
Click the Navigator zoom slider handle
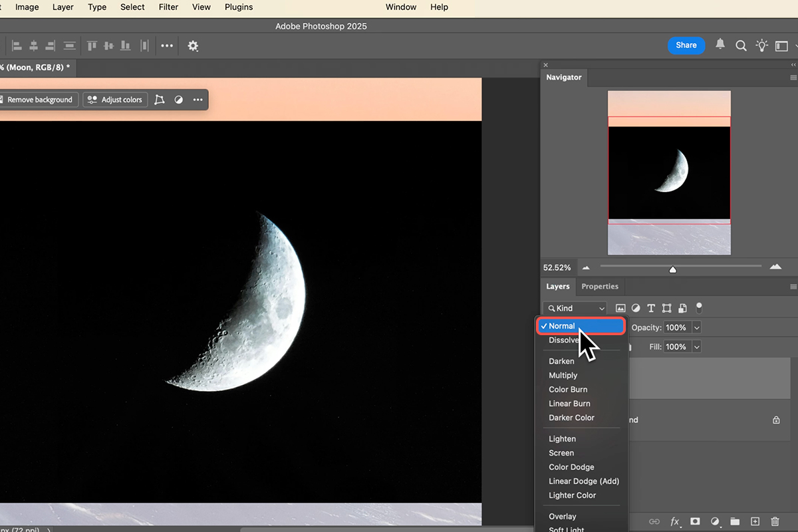tap(673, 269)
